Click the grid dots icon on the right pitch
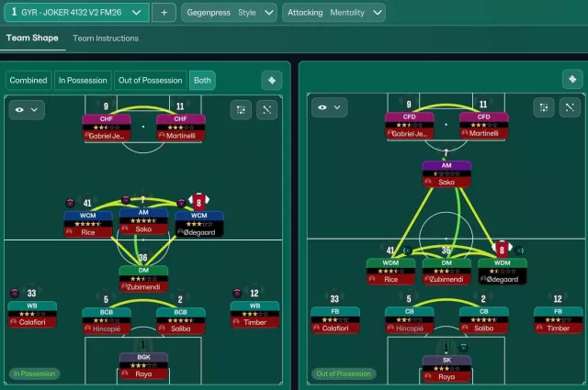The height and width of the screenshot is (390, 588). pos(544,107)
